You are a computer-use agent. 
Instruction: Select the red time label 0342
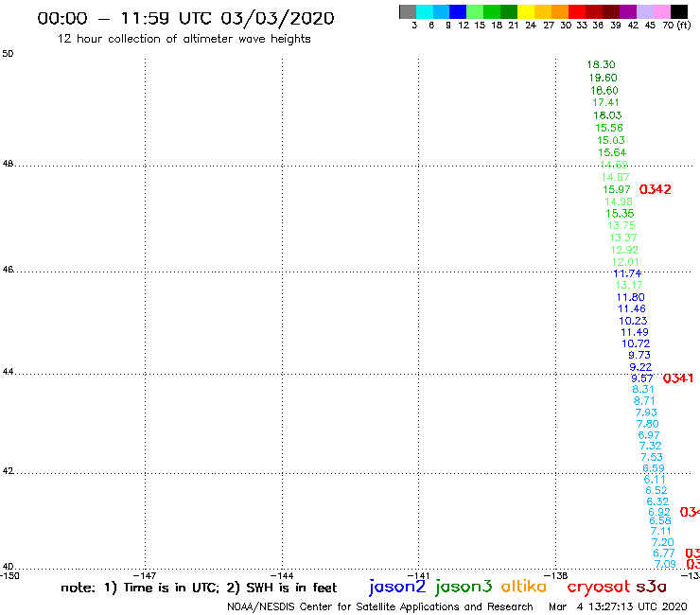655,189
